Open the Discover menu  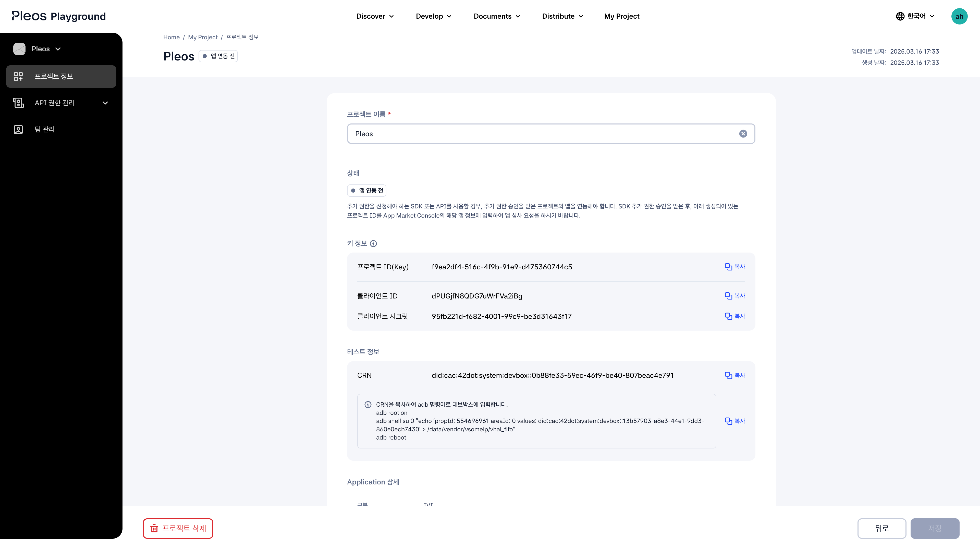tap(375, 16)
